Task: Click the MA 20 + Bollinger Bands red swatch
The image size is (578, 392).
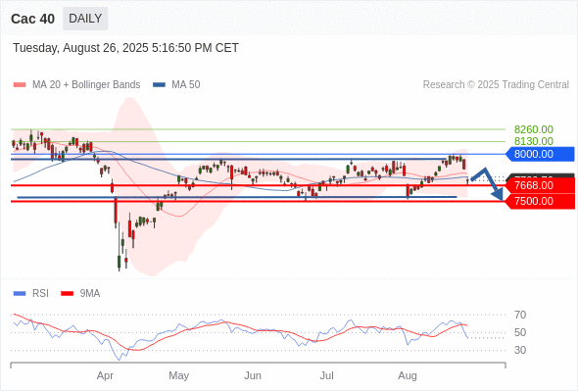Action: (20, 85)
